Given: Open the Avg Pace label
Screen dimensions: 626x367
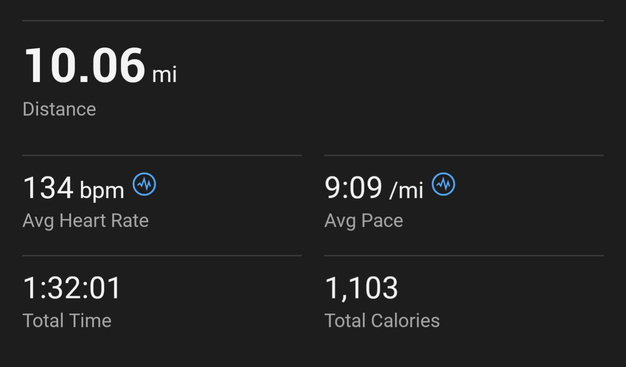Looking at the screenshot, I should point(364,221).
